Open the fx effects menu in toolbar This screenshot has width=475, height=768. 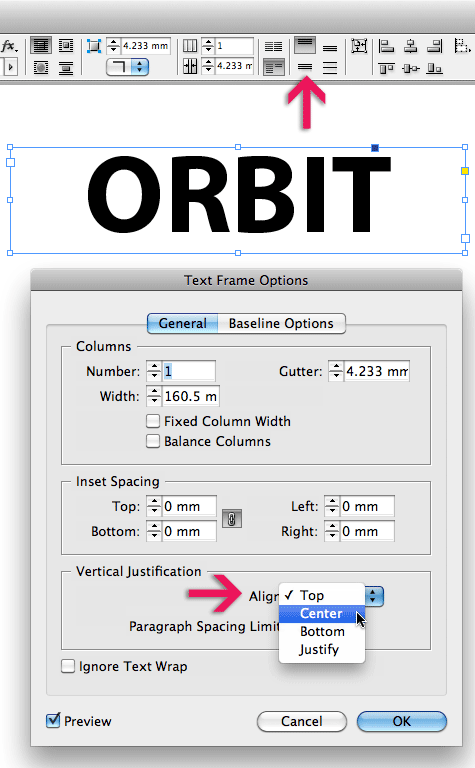click(9, 47)
